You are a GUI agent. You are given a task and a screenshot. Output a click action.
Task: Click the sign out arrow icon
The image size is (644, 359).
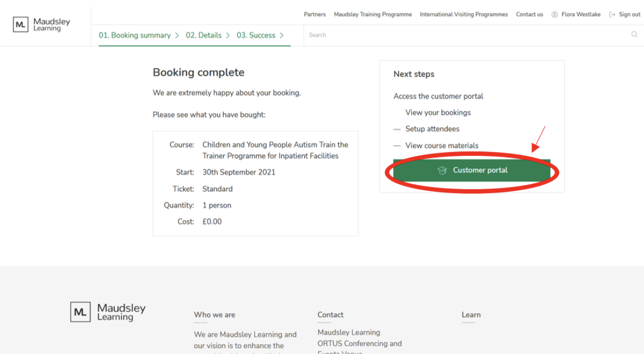click(x=612, y=14)
